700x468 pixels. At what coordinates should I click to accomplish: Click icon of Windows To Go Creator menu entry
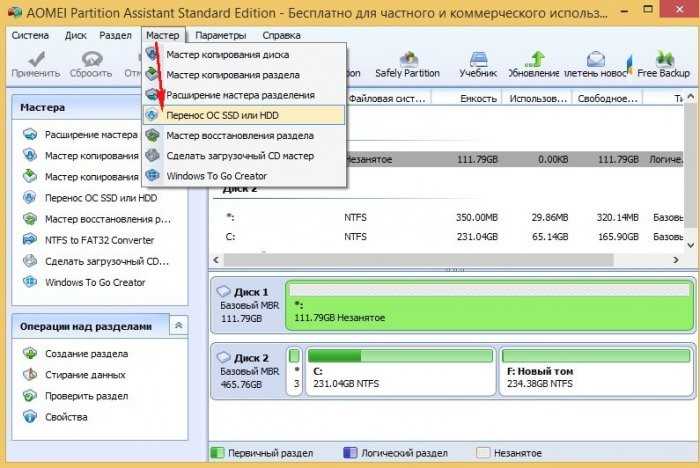click(152, 176)
